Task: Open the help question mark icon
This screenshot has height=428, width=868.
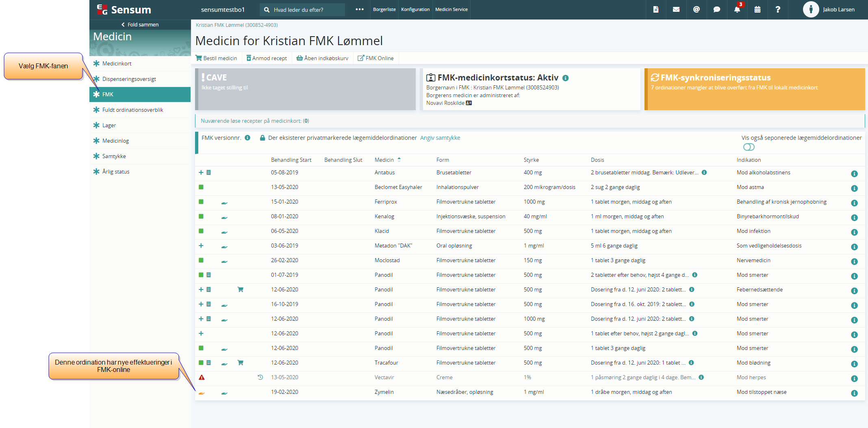Action: click(x=778, y=9)
